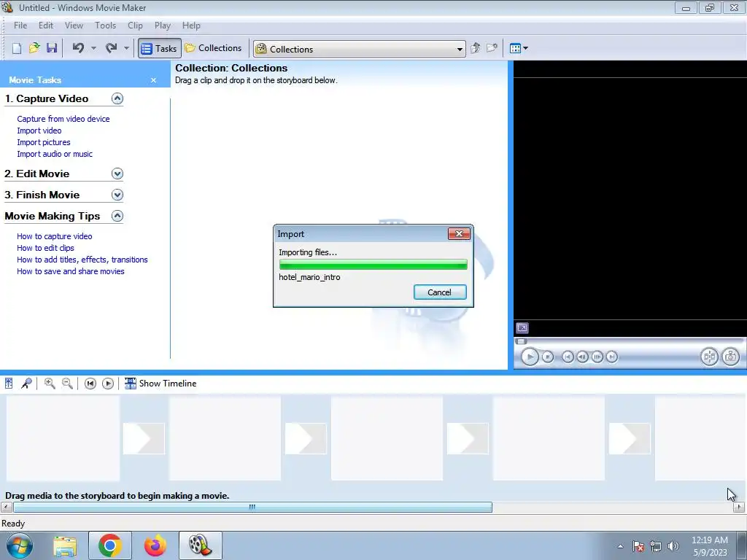Expand the Finish Movie section
747x560 pixels.
117,195
